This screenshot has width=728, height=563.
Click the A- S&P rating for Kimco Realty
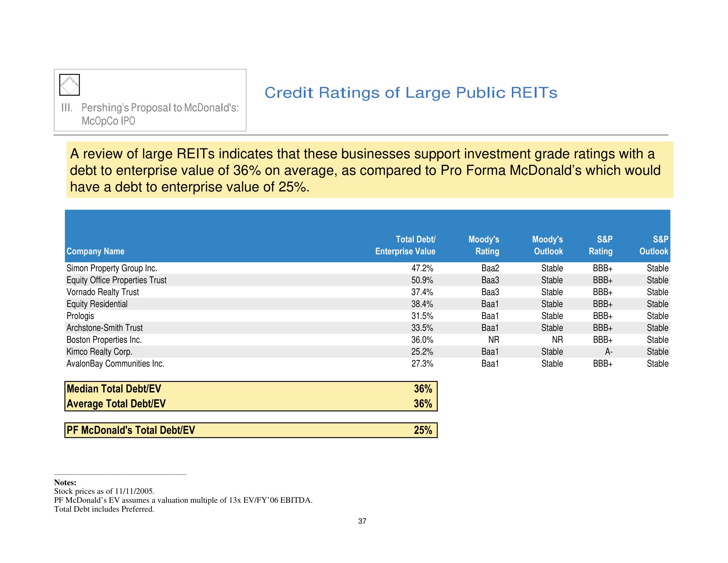pos(608,352)
